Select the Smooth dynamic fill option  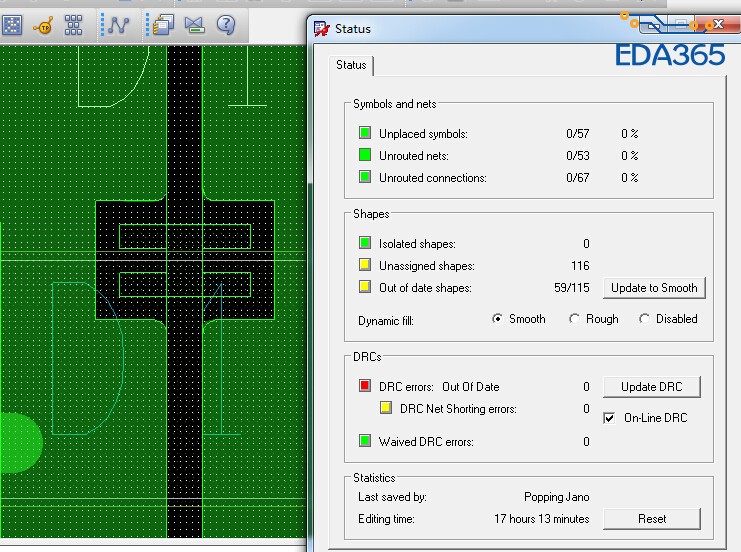tap(498, 319)
